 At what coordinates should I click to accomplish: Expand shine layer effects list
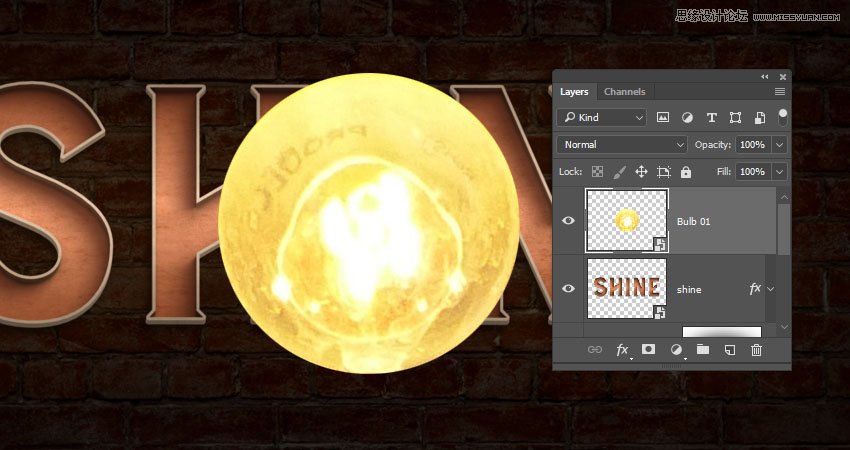[770, 289]
